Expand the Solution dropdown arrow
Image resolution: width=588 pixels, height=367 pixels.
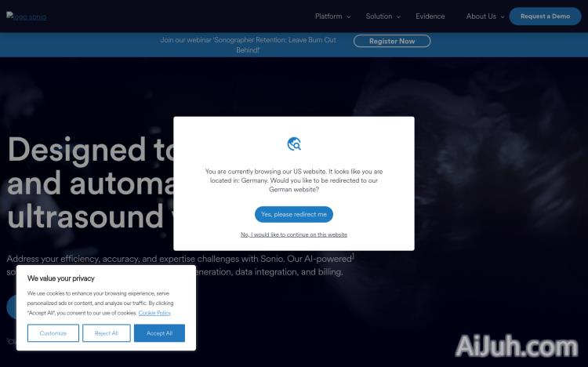[398, 16]
